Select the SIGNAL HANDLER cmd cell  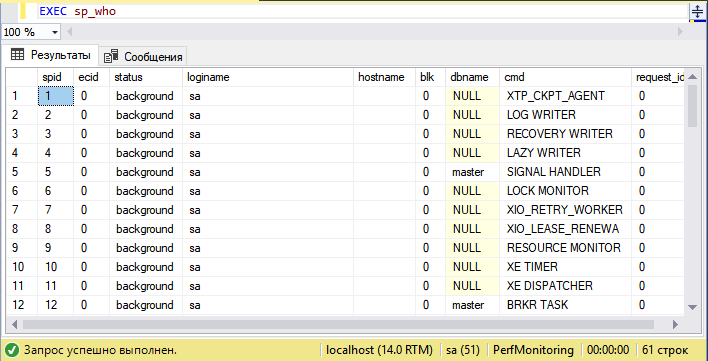click(565, 172)
